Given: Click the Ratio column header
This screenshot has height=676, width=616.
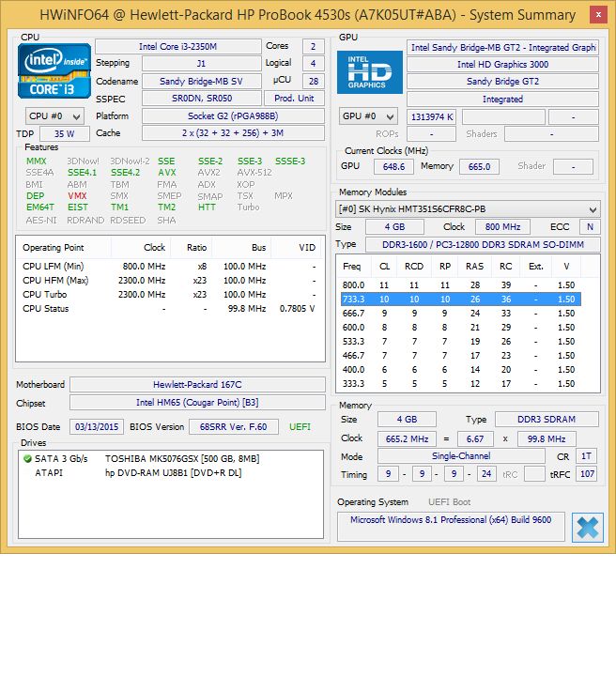Looking at the screenshot, I should tap(191, 248).
